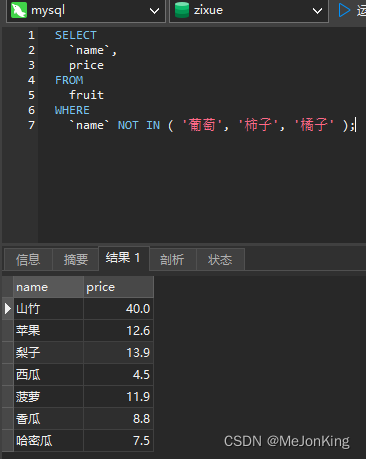
Task: Click the price column on line 3
Action: (86, 65)
